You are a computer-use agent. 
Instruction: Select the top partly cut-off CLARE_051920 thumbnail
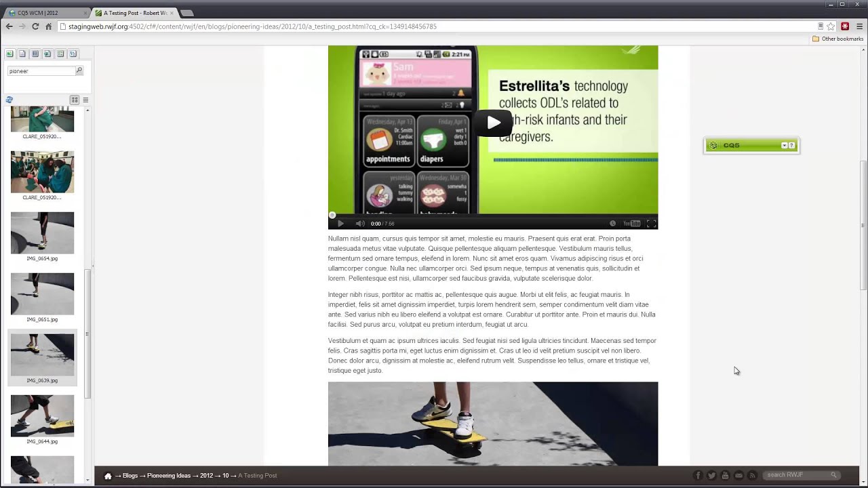click(42, 119)
